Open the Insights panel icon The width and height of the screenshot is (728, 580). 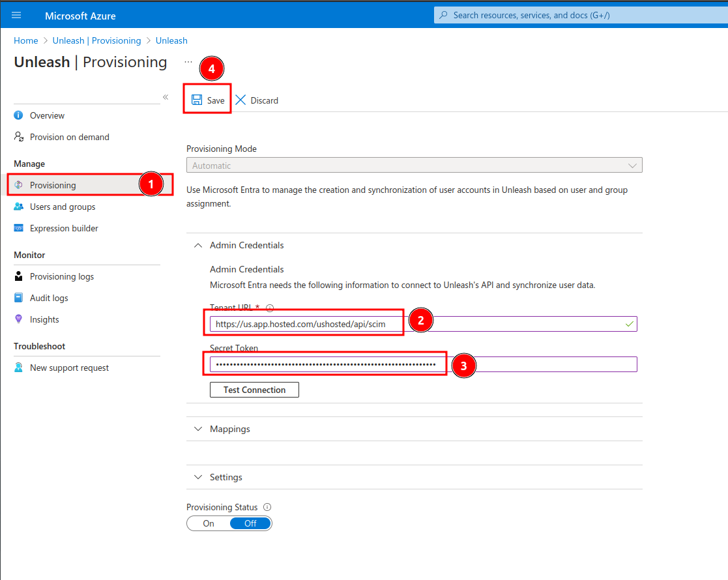[17, 319]
